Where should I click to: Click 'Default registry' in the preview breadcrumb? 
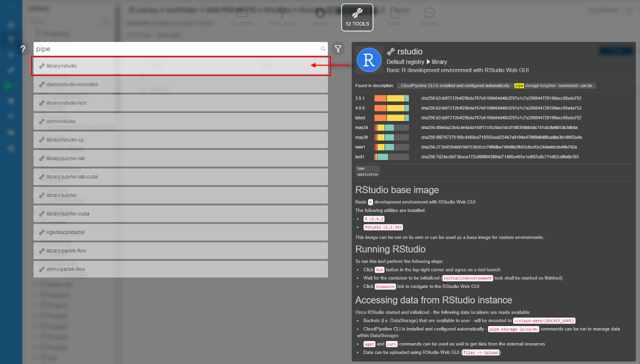coord(405,61)
